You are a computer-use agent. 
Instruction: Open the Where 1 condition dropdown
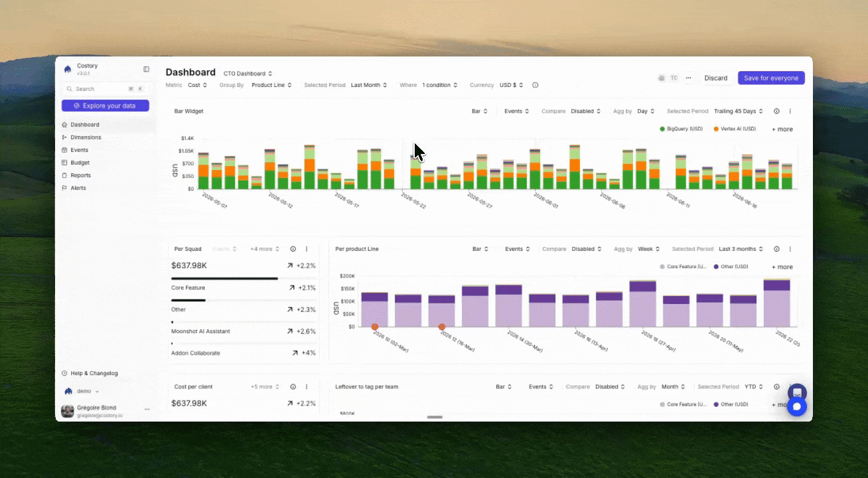coord(440,85)
